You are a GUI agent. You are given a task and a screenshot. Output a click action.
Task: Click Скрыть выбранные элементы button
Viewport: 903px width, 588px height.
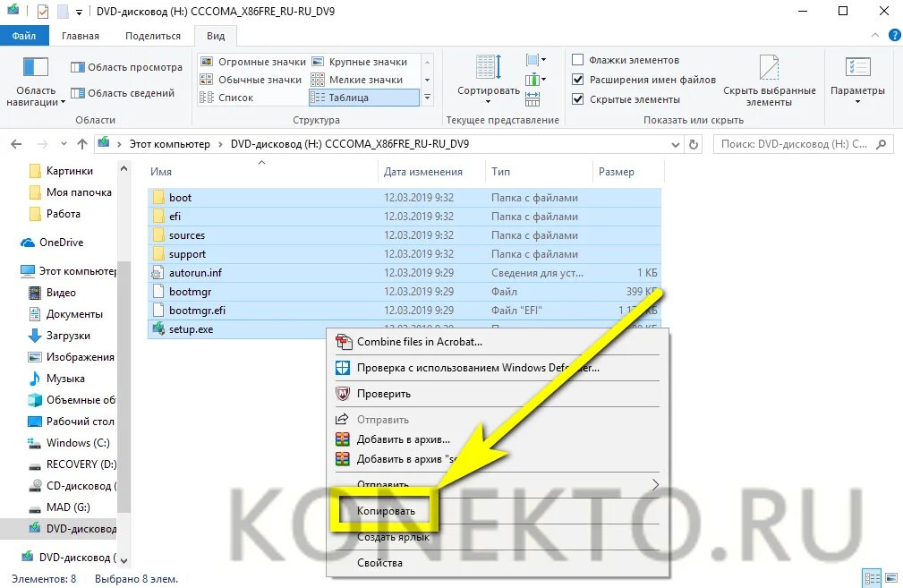[x=769, y=81]
